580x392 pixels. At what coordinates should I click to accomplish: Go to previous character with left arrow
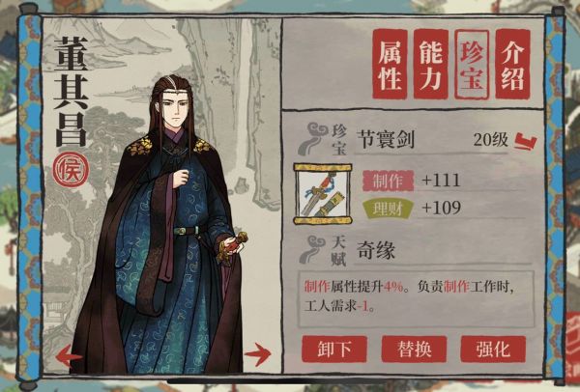(x=69, y=356)
